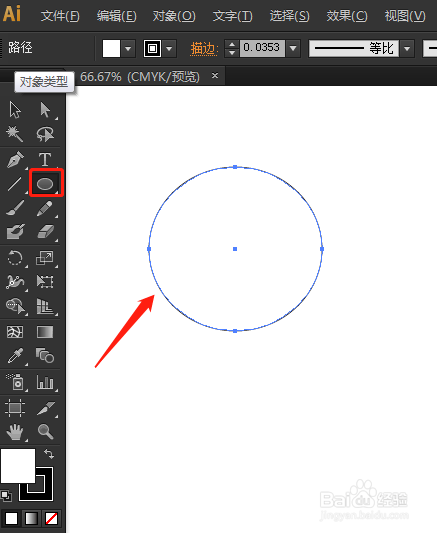Pick the Eyedropper tool

[x=15, y=356]
